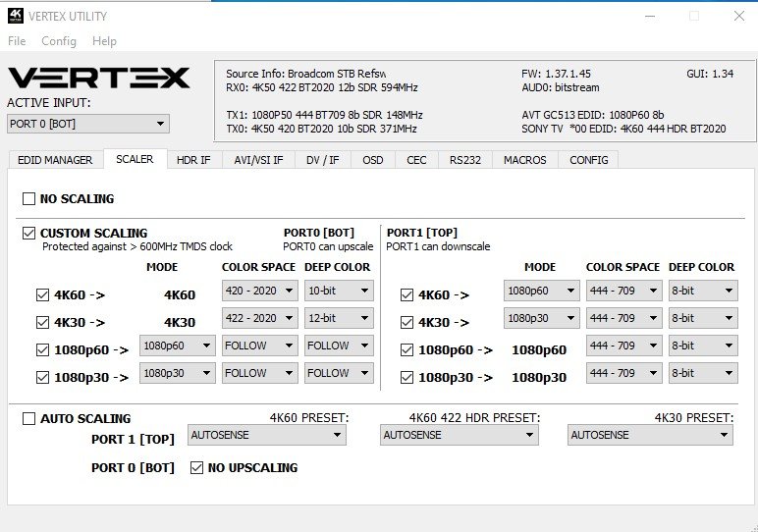Viewport: 758px width, 532px height.
Task: Open the HDR IF tab
Action: [x=192, y=160]
